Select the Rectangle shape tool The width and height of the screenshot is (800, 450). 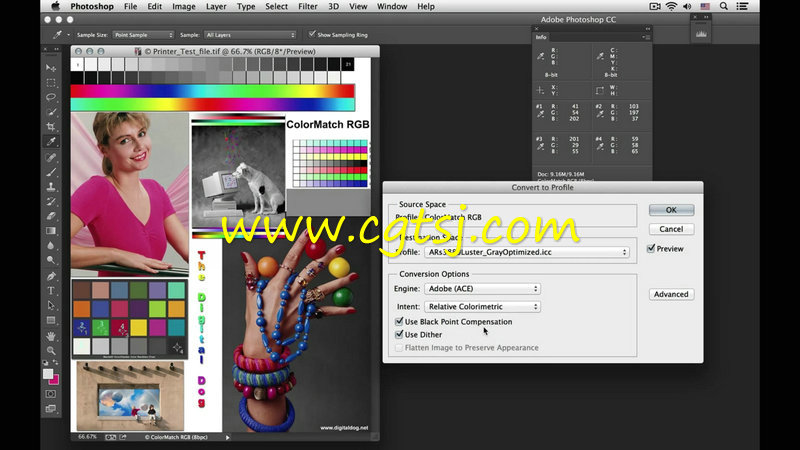[51, 320]
